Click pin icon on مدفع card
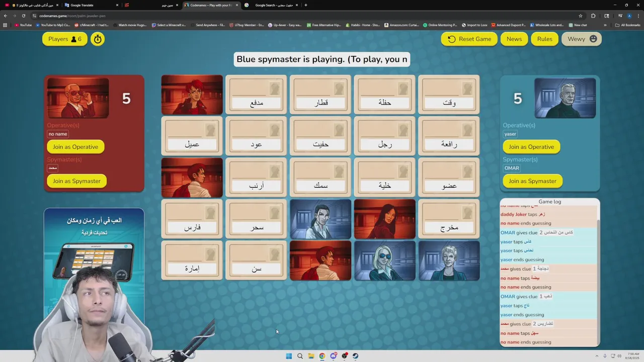 (x=274, y=89)
